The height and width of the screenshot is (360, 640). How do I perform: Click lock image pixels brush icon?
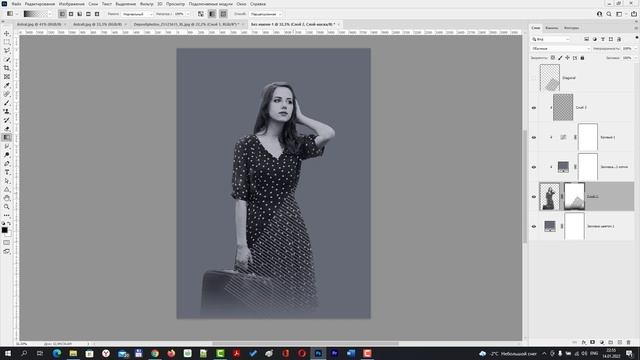pos(560,58)
